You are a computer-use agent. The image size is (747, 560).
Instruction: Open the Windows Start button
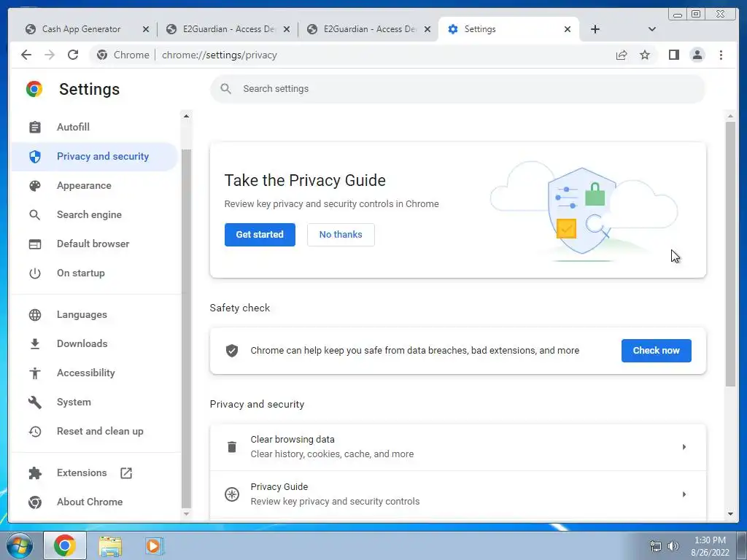(19, 545)
